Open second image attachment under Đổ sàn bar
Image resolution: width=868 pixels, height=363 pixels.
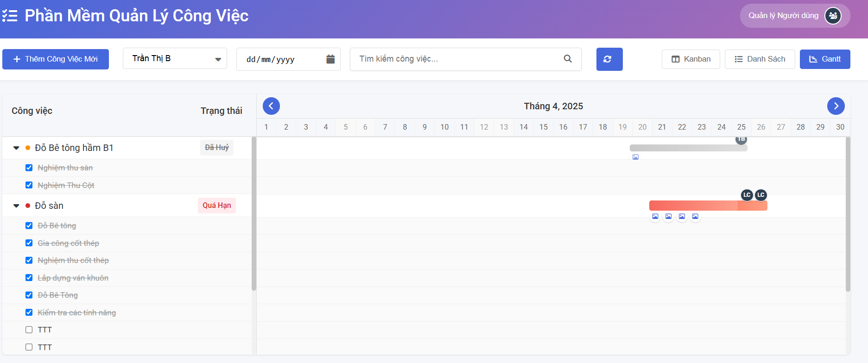point(668,216)
